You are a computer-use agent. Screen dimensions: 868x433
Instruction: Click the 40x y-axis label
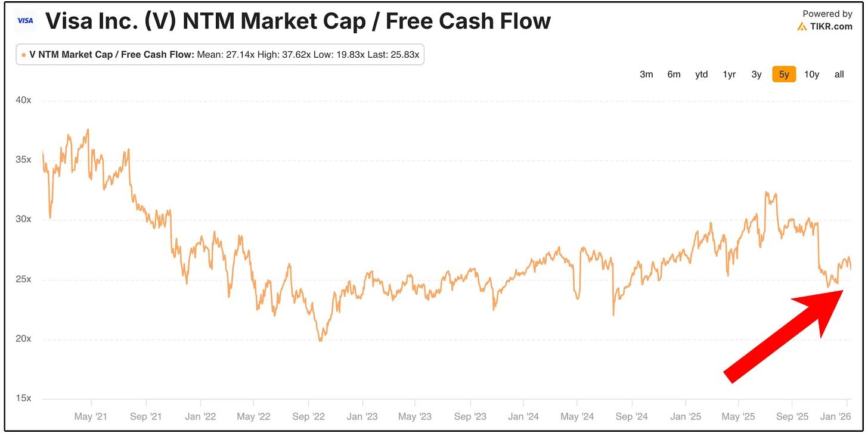pos(23,100)
